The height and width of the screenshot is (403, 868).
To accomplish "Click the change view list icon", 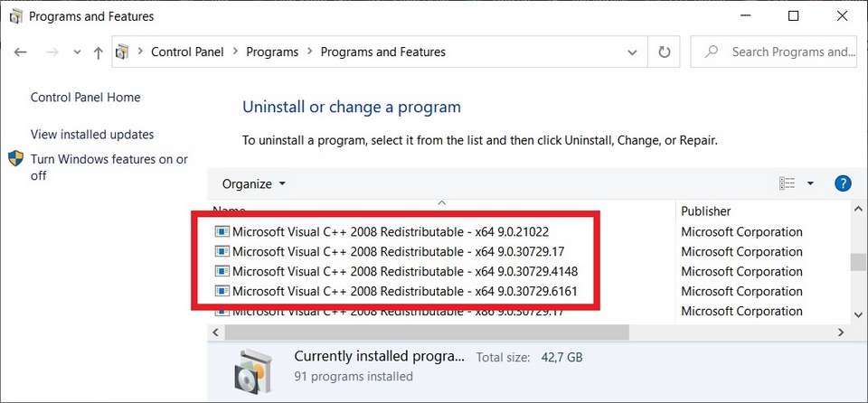I will (788, 183).
